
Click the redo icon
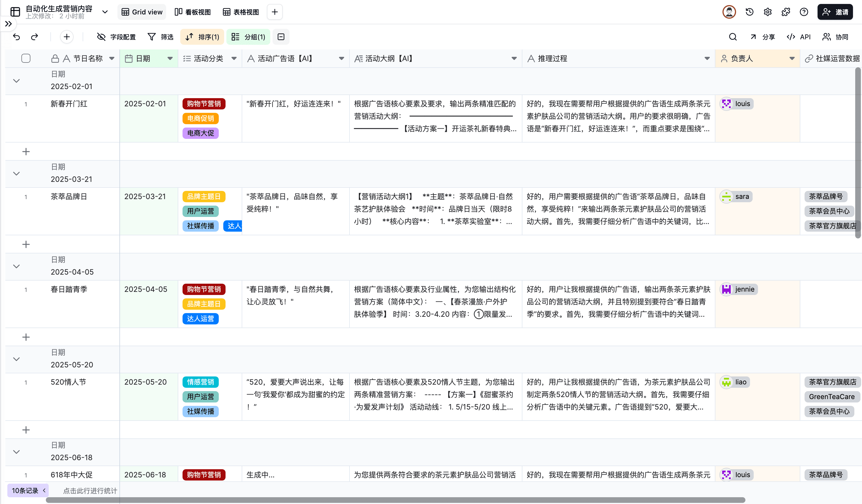point(34,36)
